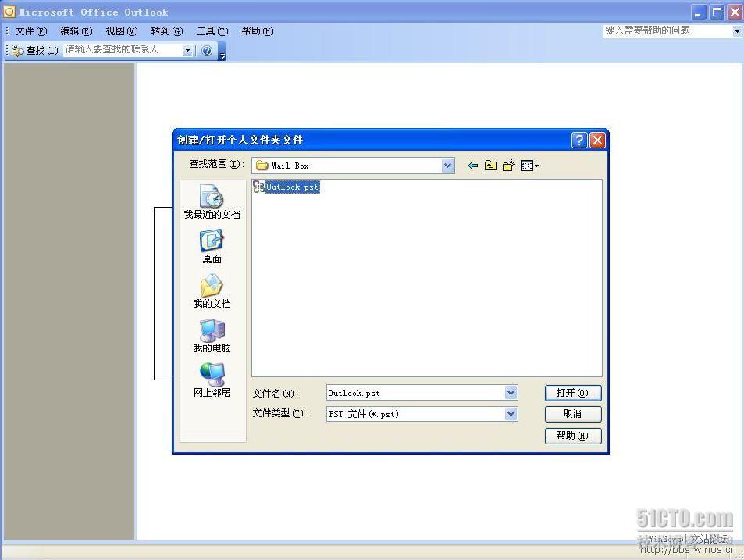
Task: Expand the contact search box dropdown
Action: pyautogui.click(x=188, y=50)
